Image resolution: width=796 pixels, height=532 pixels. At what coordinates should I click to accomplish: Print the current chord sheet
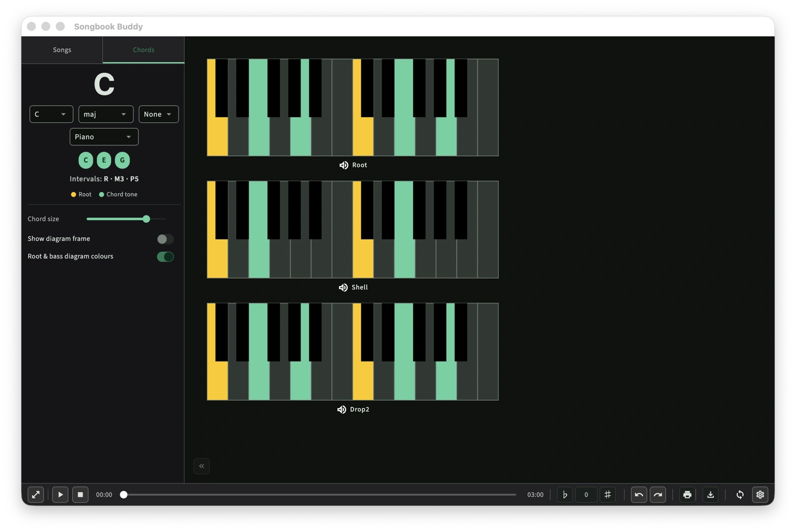687,495
